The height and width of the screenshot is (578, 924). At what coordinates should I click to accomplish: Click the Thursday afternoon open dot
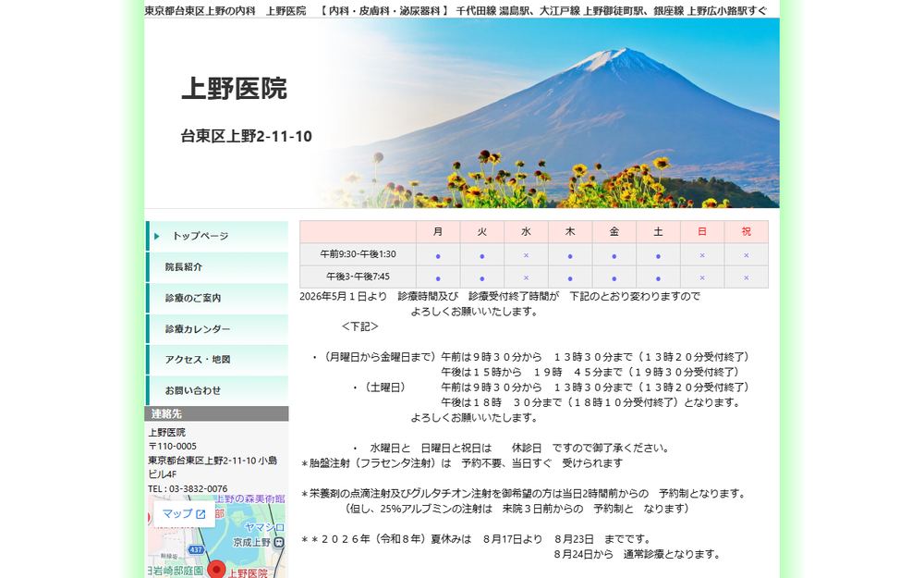570,278
